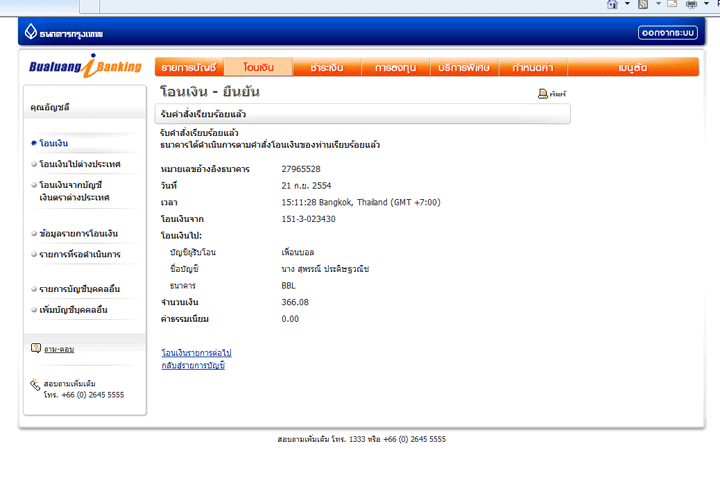
Task: Select โอนเงิน in the left sidebar
Action: point(54,143)
